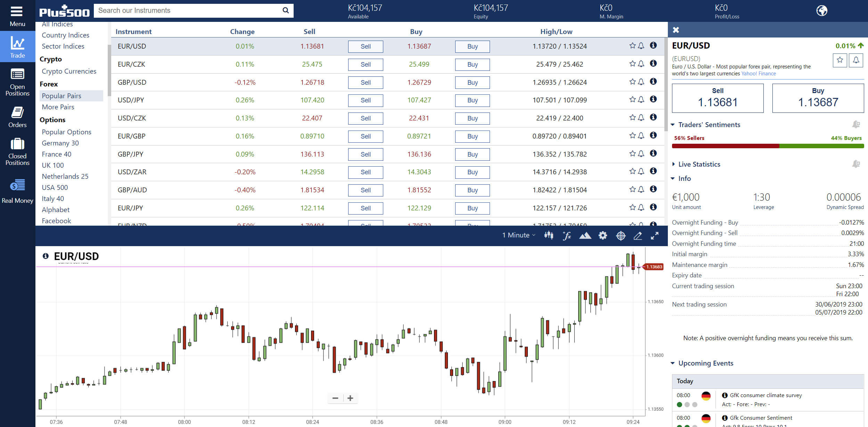
Task: Open Popular Options category
Action: pyautogui.click(x=66, y=132)
